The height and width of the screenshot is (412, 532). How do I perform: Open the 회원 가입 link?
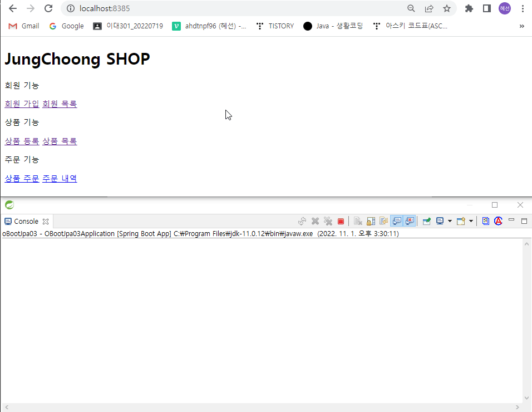coord(22,104)
